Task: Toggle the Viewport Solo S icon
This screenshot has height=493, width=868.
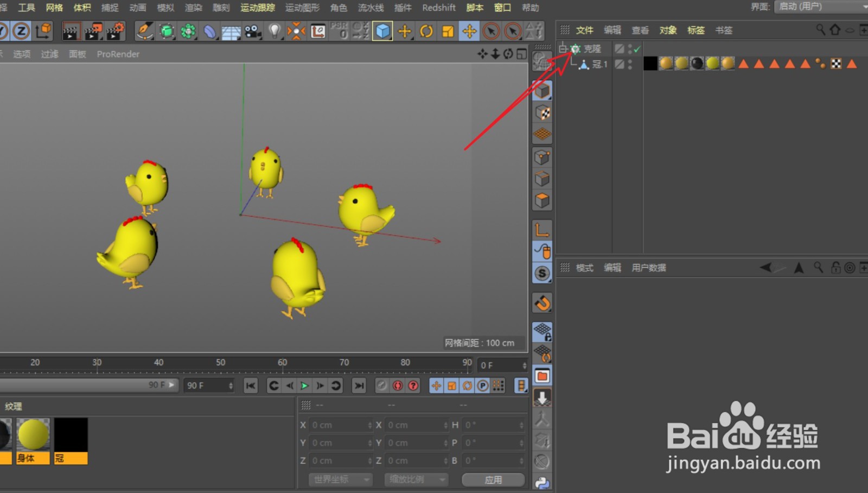Action: (x=542, y=273)
